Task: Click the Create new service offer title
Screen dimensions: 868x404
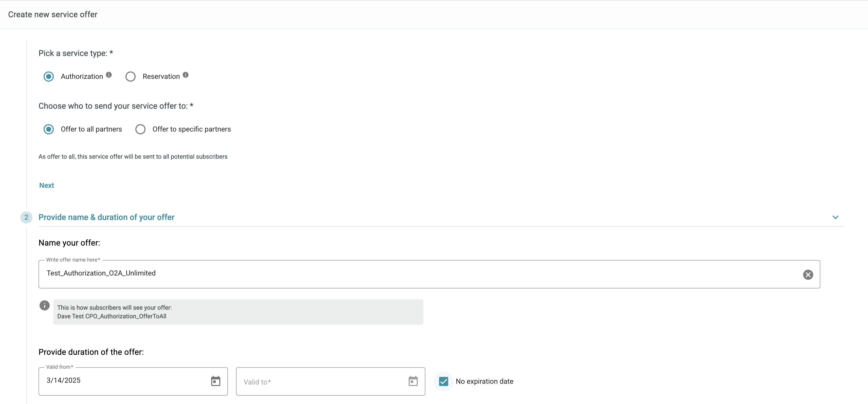Action: (x=52, y=14)
